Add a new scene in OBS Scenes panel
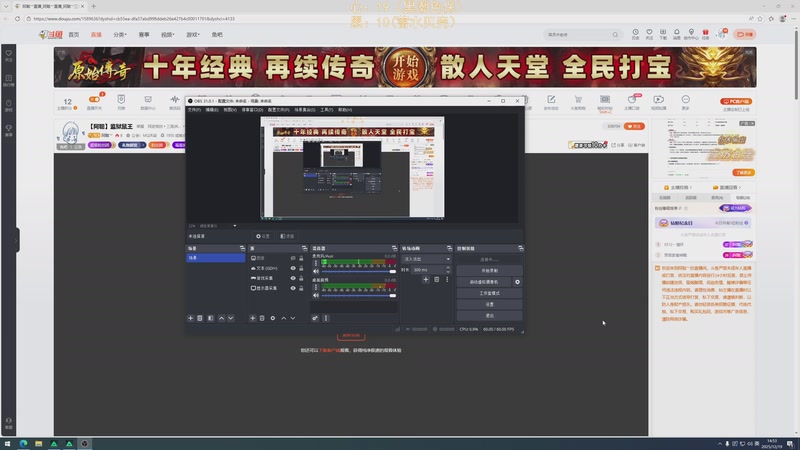 click(x=190, y=318)
